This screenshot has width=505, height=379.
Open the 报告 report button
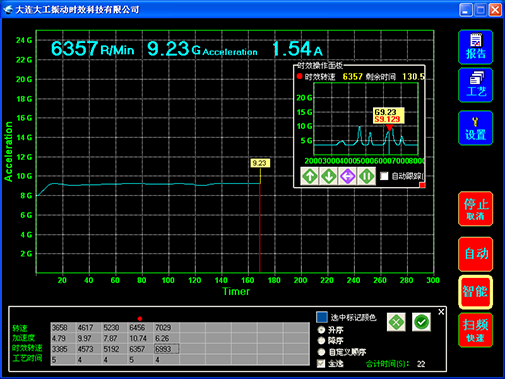click(x=475, y=47)
